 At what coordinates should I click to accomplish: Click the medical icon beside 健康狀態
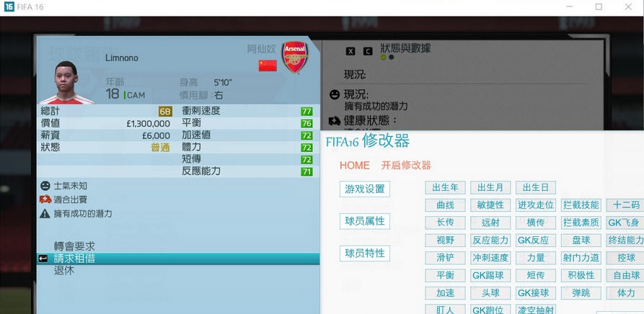(x=335, y=121)
